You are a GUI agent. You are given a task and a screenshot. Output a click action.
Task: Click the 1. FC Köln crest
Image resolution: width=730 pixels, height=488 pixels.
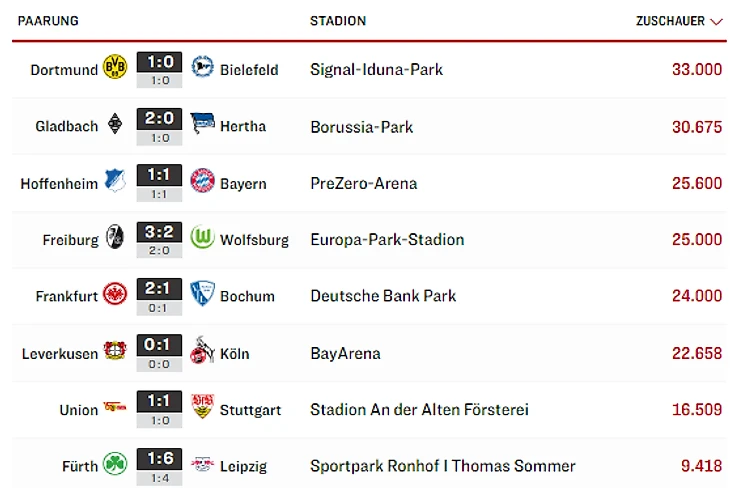(203, 351)
